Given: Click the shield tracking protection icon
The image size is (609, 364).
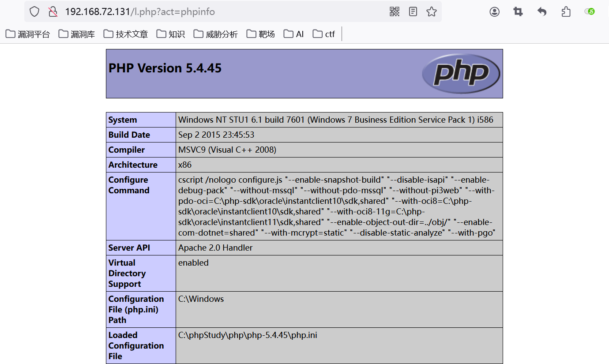Looking at the screenshot, I should click(34, 11).
